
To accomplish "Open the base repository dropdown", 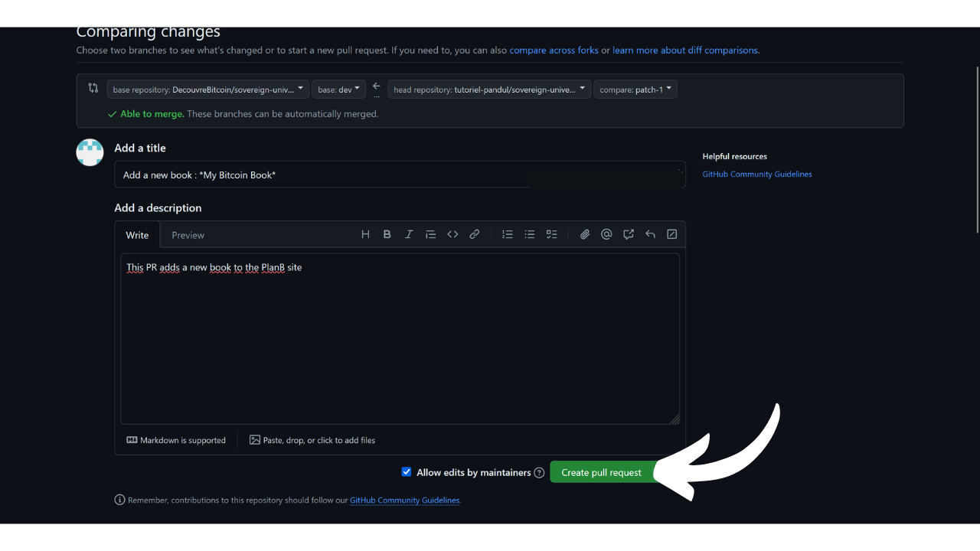I will tap(208, 90).
